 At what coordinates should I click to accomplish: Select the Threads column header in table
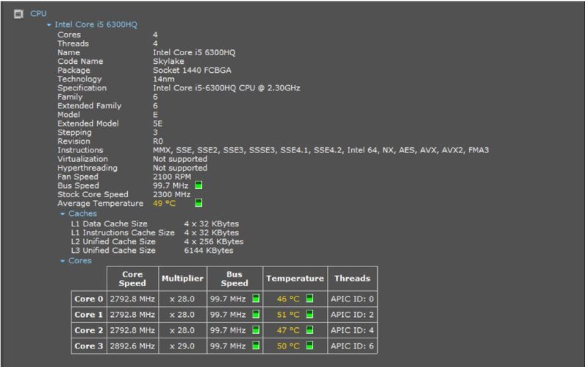353,279
